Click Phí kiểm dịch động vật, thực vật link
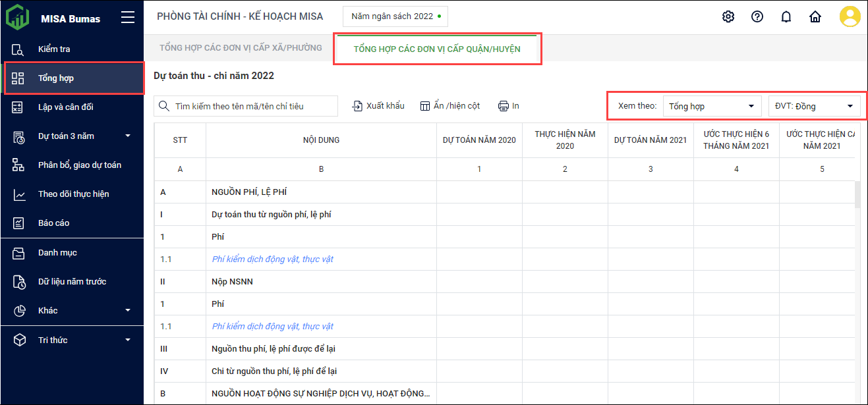 (272, 259)
